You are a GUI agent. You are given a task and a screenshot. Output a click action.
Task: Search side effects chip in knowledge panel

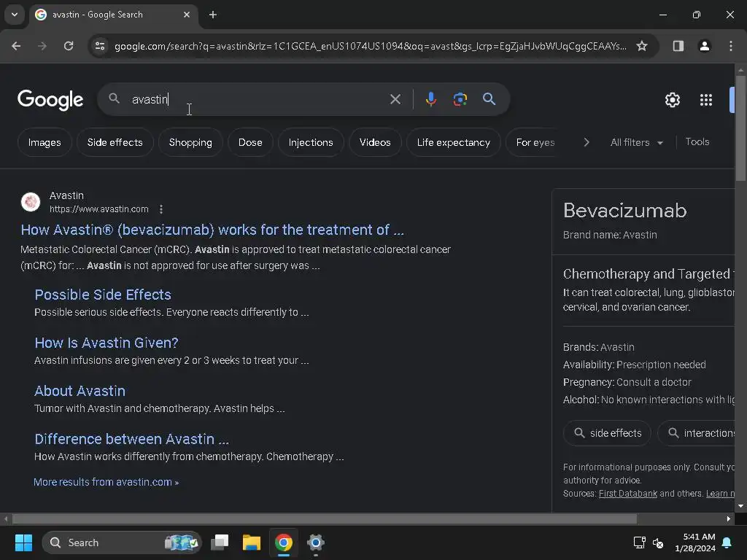click(607, 433)
